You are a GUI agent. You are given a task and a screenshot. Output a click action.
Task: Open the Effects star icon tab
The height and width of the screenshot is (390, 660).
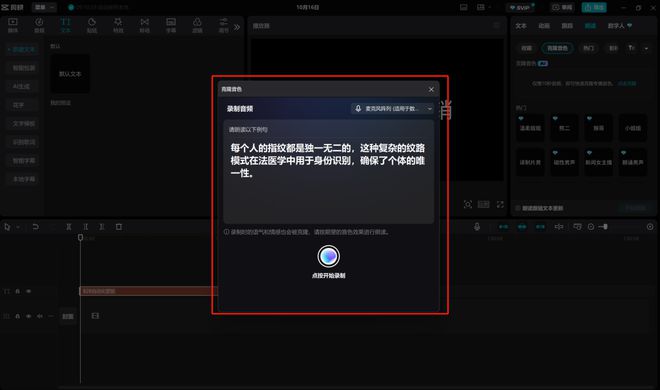tap(118, 25)
